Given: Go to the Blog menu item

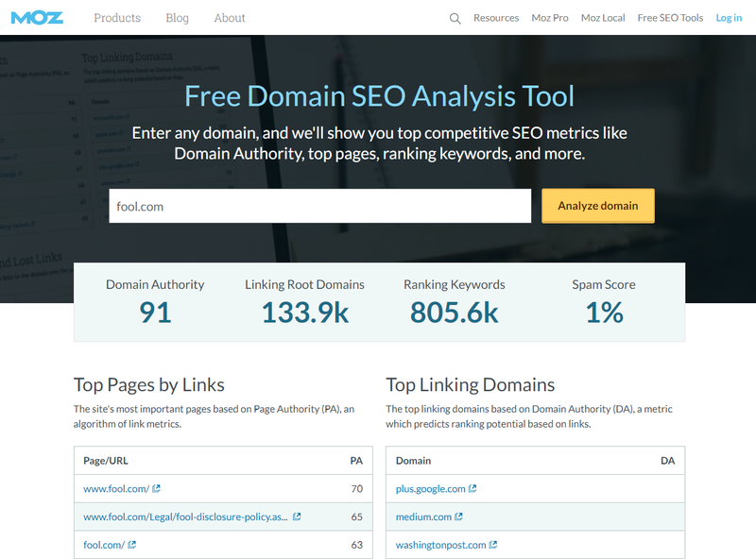Looking at the screenshot, I should [177, 18].
